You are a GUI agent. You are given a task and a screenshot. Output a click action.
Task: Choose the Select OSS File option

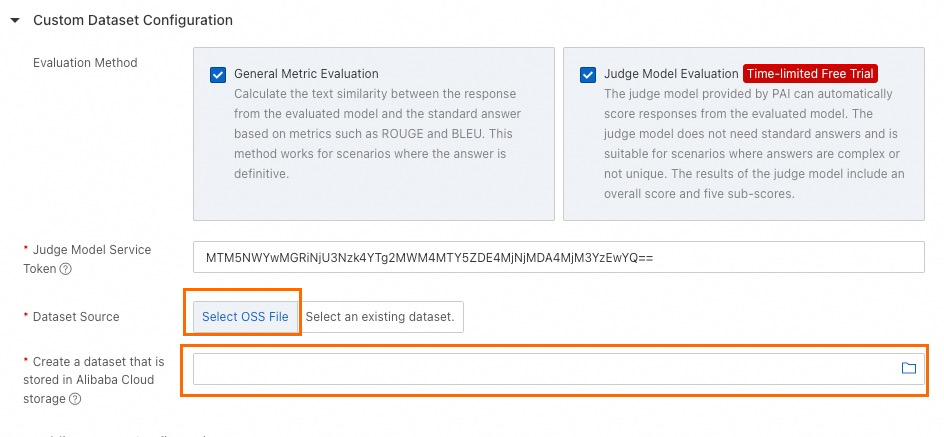245,317
